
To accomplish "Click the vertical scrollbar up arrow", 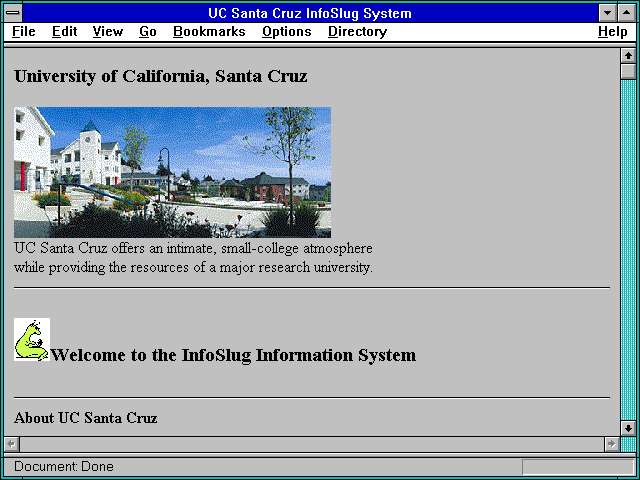I will [x=628, y=56].
